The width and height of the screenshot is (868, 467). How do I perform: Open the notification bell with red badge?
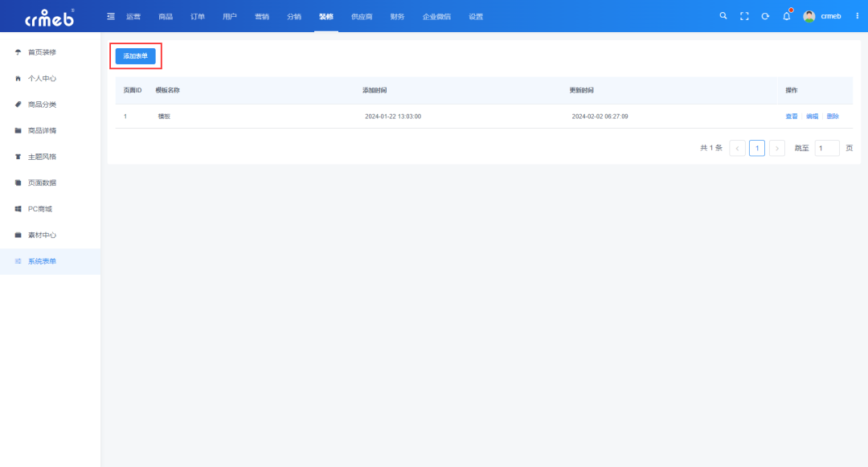pos(786,15)
